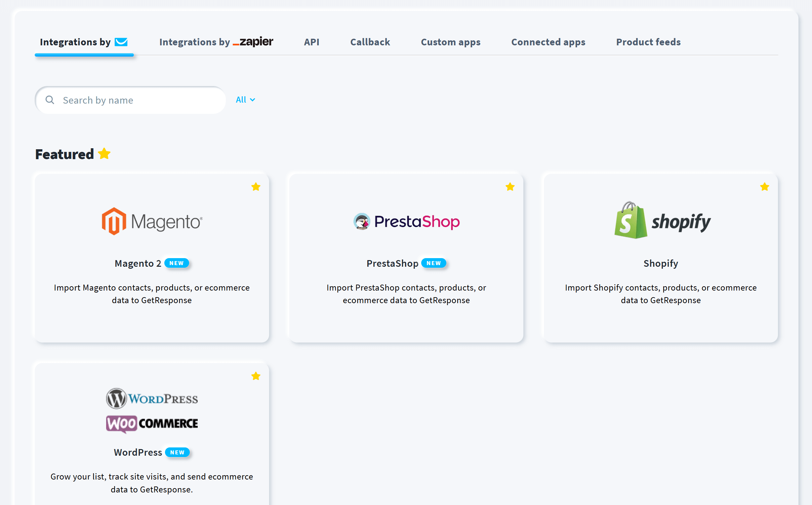Image resolution: width=812 pixels, height=505 pixels.
Task: Expand the All filter dropdown
Action: tap(245, 100)
